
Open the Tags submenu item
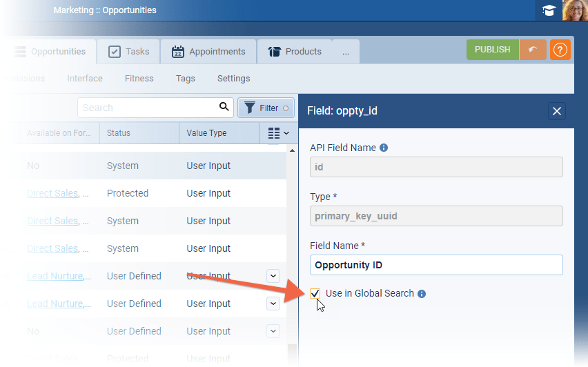coord(185,79)
